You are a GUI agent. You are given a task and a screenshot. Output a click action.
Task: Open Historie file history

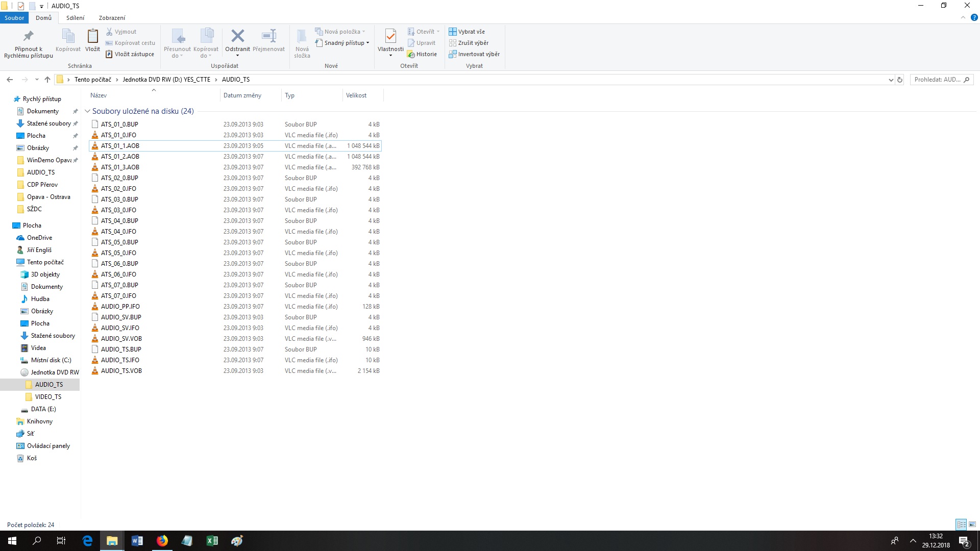pyautogui.click(x=422, y=54)
